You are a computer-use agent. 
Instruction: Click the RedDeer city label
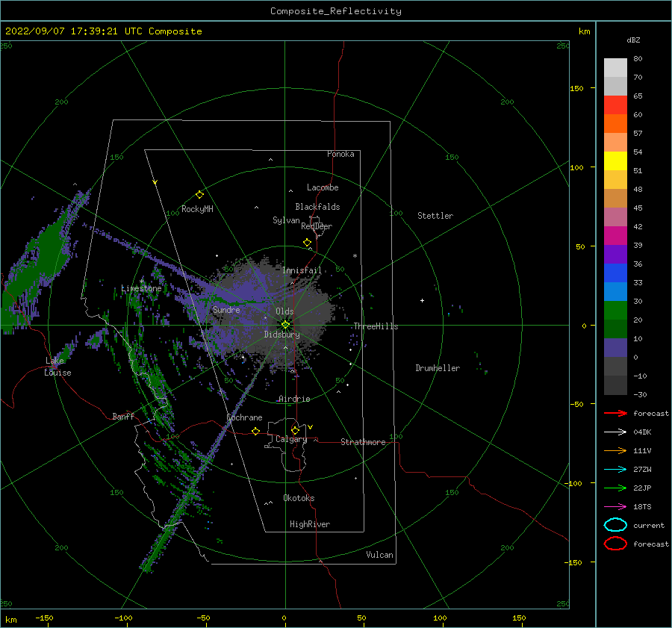(x=317, y=226)
